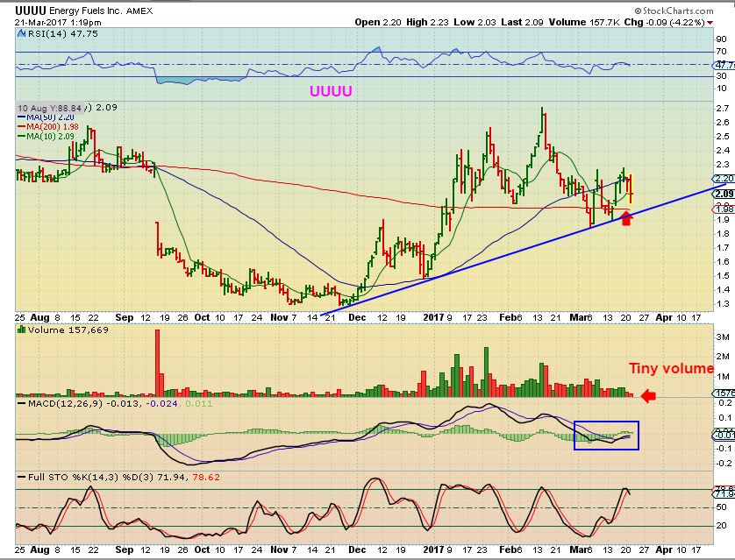Click the MACD -0.2 axis label

coord(724,463)
